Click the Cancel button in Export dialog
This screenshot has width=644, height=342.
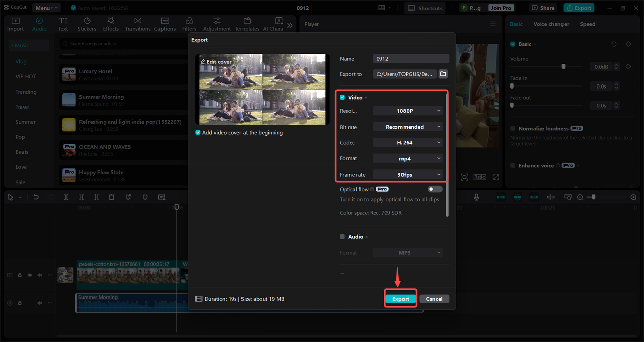tap(434, 299)
